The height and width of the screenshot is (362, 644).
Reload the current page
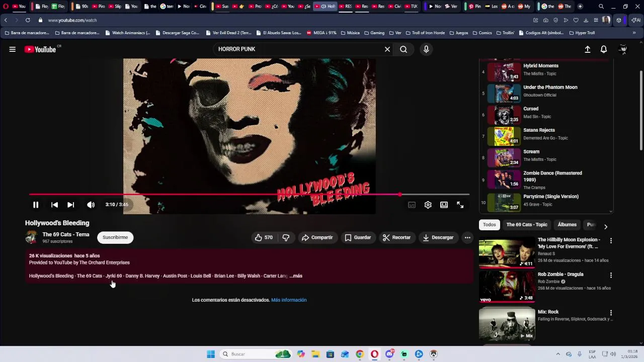28,20
